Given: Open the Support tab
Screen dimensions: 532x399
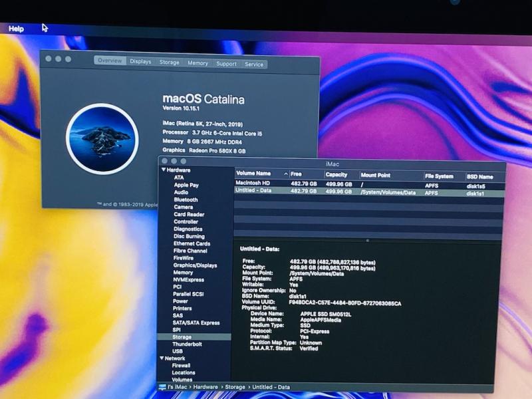Looking at the screenshot, I should (x=226, y=64).
